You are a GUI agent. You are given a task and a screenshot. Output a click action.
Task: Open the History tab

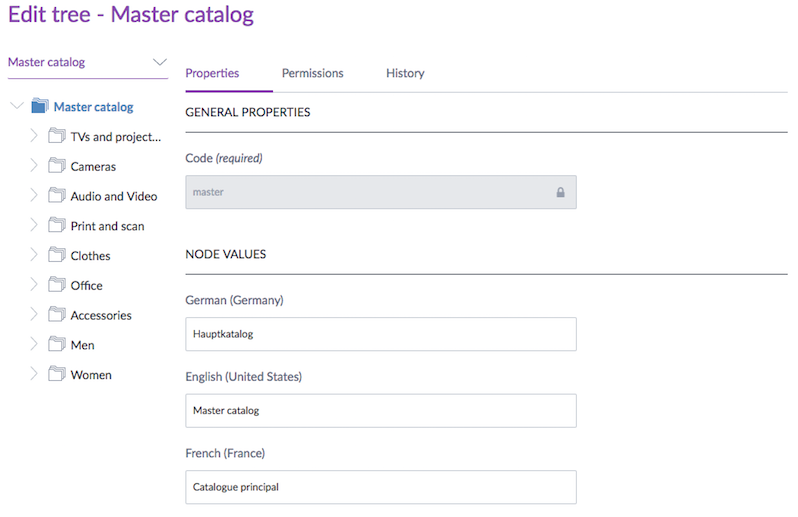click(405, 73)
